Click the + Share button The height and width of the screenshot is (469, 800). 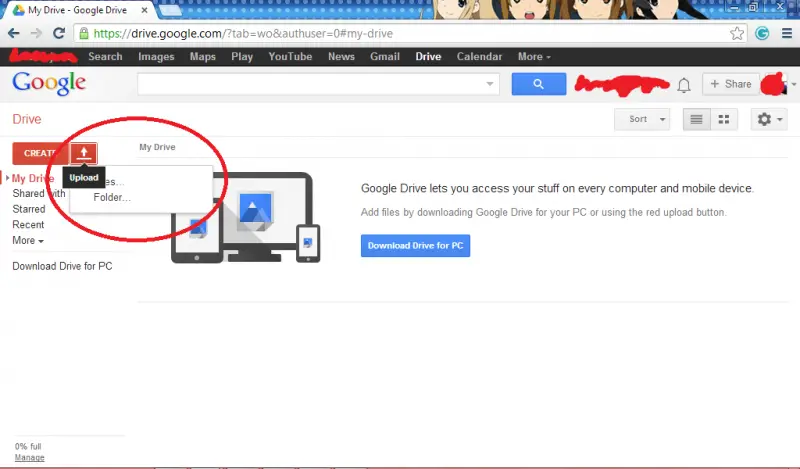[731, 84]
